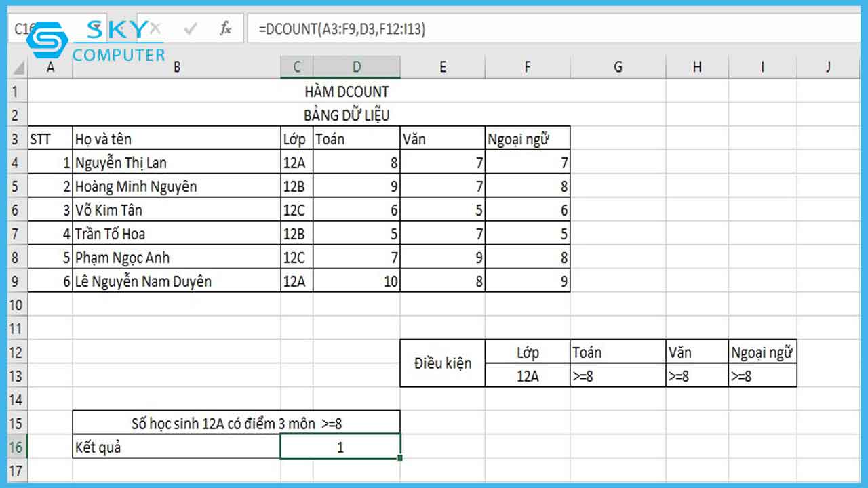Image resolution: width=868 pixels, height=488 pixels.
Task: Click the "Ngoại ngữ" header cell in row 3
Action: (528, 138)
